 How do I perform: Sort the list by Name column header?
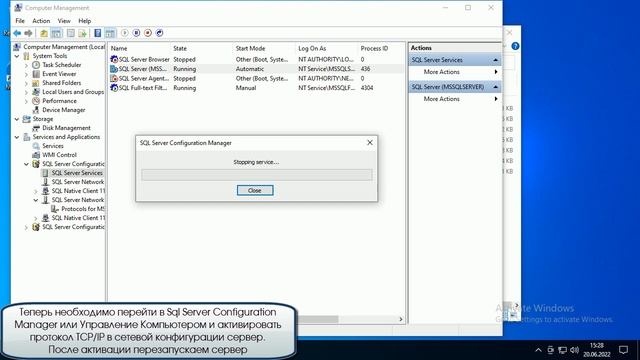140,48
